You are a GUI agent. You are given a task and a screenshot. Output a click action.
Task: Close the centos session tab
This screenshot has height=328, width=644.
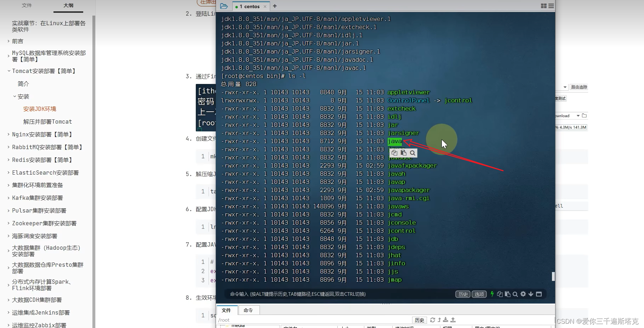point(265,6)
